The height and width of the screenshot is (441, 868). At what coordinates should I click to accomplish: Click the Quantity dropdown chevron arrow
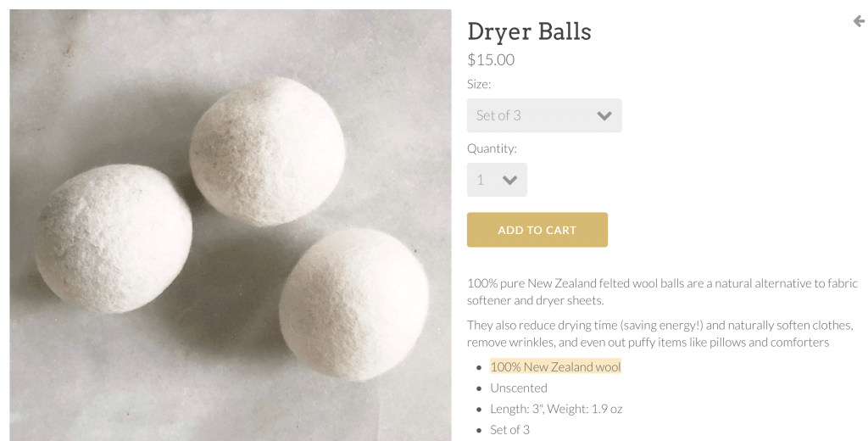509,180
